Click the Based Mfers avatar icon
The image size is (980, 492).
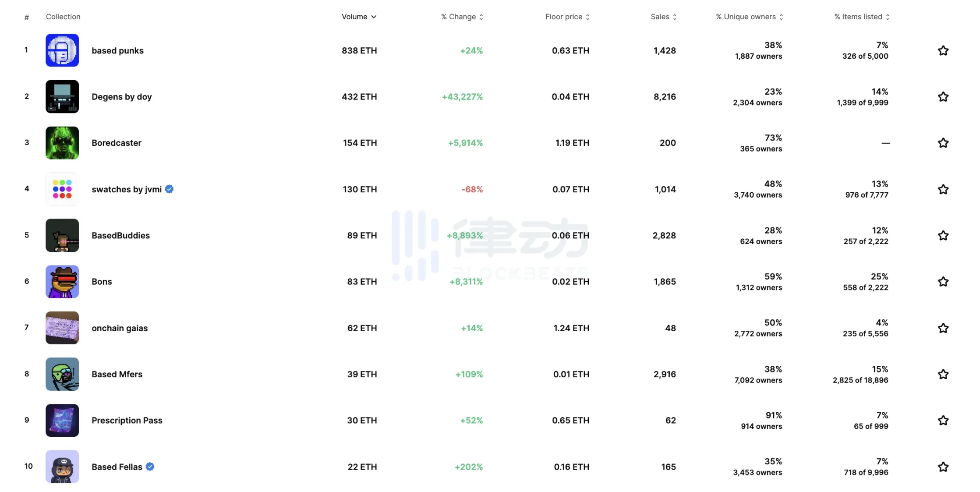(x=62, y=374)
